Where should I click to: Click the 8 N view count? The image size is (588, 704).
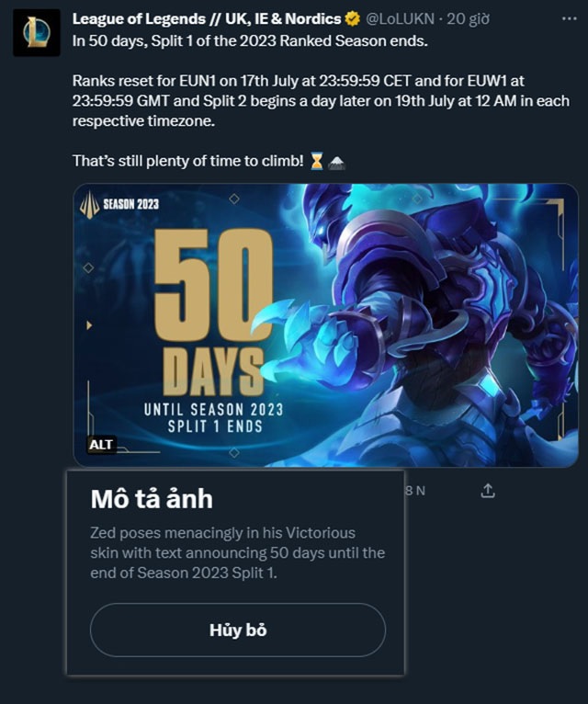pos(415,491)
